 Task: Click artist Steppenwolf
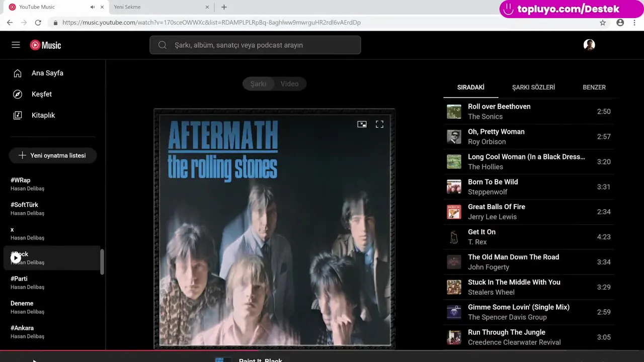coord(488,192)
